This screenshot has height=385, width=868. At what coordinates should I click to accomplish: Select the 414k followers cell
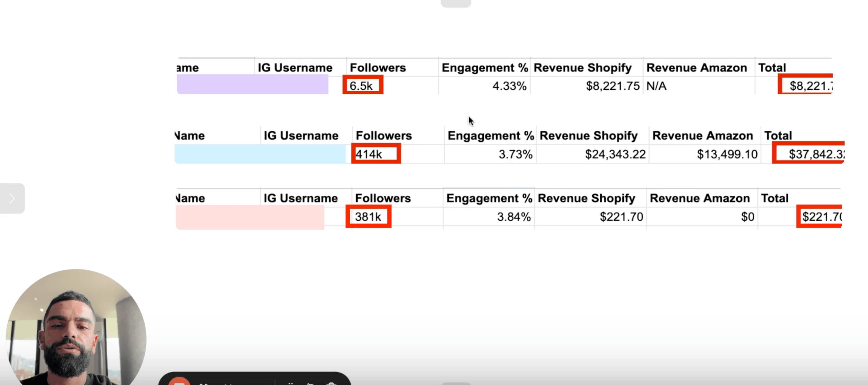376,154
